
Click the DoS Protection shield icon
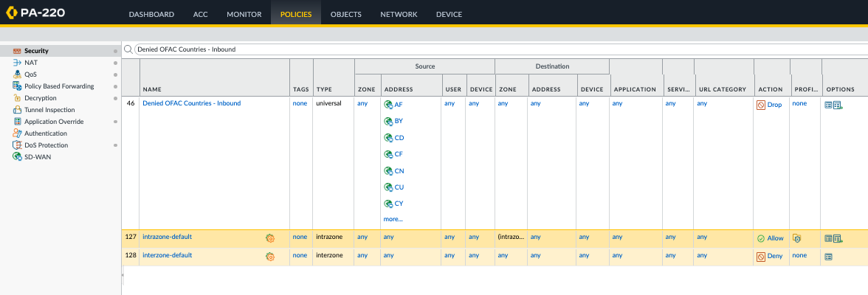coord(17,145)
